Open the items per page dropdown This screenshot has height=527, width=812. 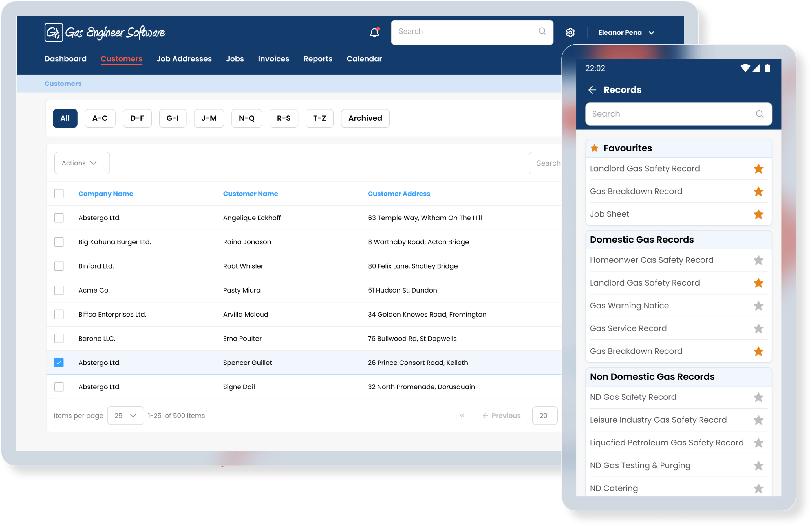pyautogui.click(x=125, y=415)
